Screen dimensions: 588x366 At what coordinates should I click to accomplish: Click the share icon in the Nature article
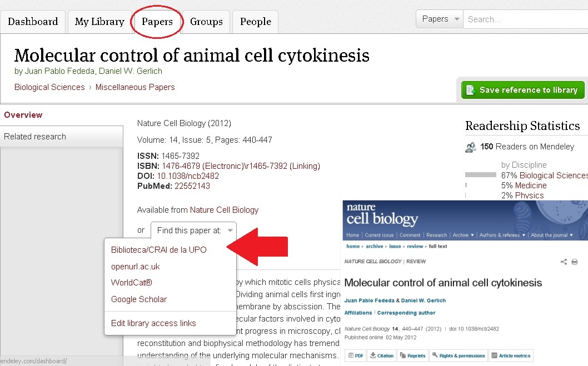[x=564, y=262]
